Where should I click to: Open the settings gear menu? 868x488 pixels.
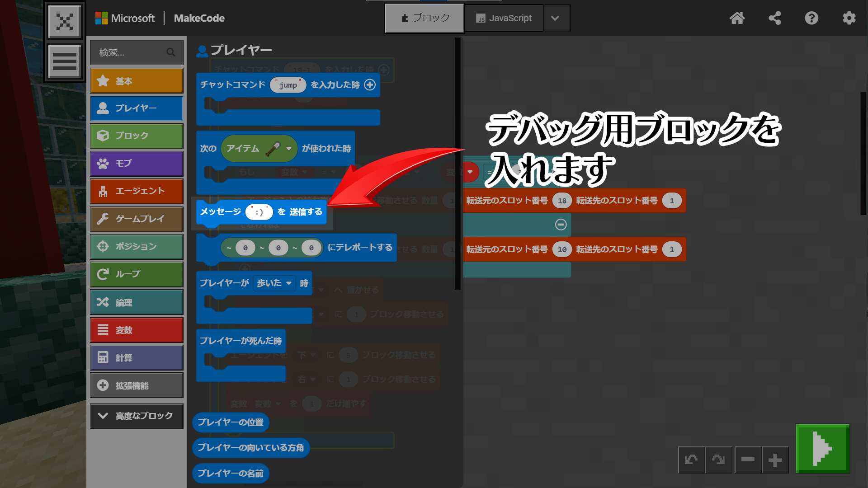(849, 18)
